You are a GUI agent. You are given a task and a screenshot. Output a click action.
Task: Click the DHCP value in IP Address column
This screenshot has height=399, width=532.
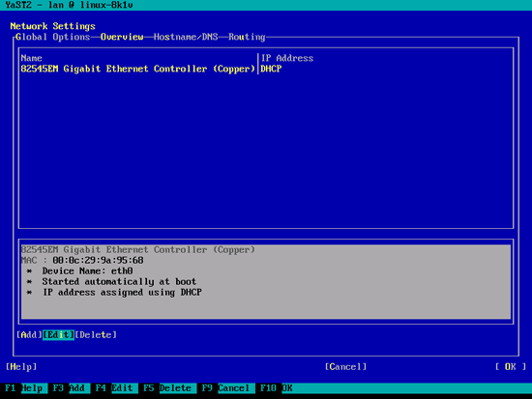(271, 69)
